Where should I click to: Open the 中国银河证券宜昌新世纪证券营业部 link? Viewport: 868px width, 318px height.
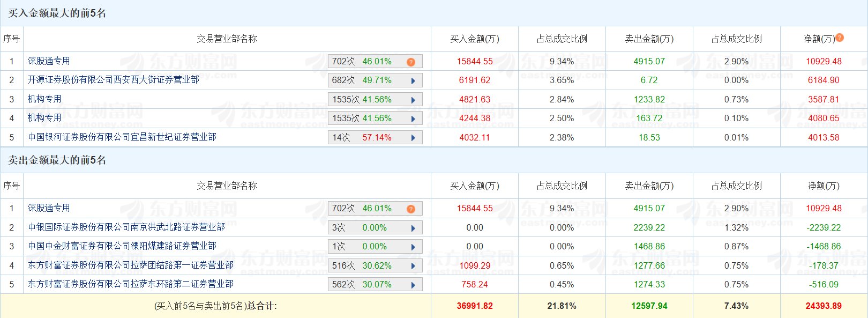(x=122, y=137)
